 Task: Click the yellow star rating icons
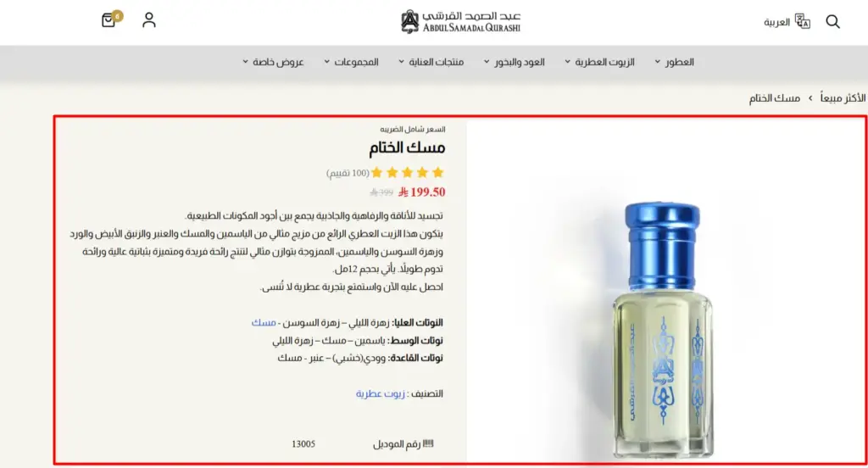408,173
